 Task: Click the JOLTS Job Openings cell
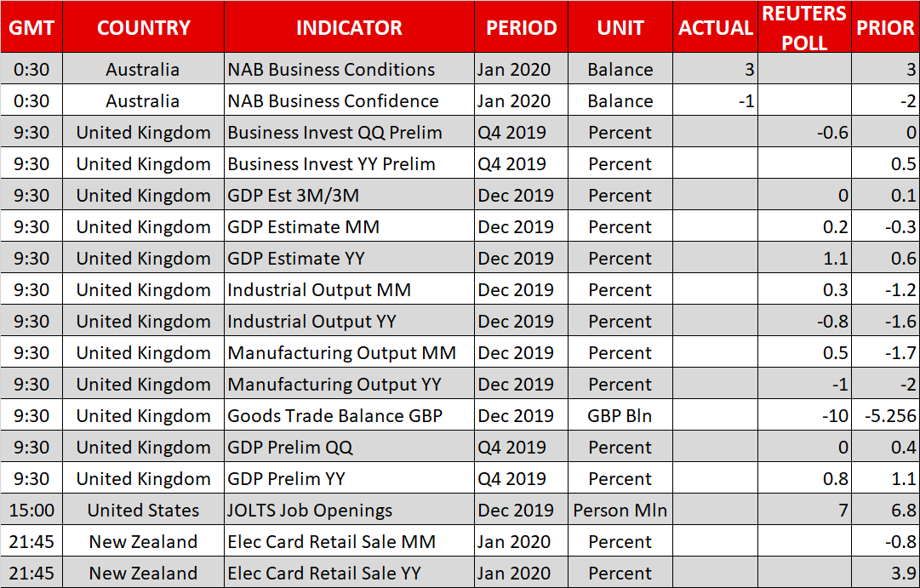[x=310, y=511]
